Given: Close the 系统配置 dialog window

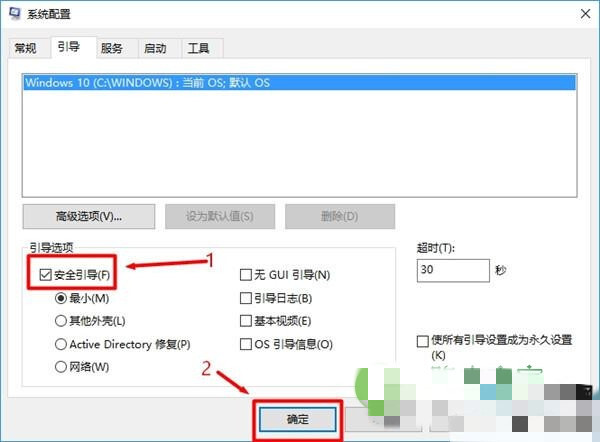Looking at the screenshot, I should (x=585, y=14).
